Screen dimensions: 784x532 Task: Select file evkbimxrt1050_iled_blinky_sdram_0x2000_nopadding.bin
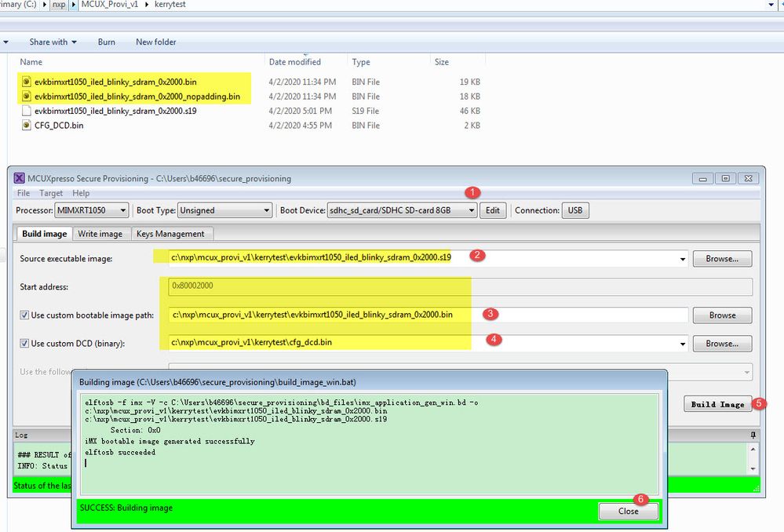coord(137,96)
